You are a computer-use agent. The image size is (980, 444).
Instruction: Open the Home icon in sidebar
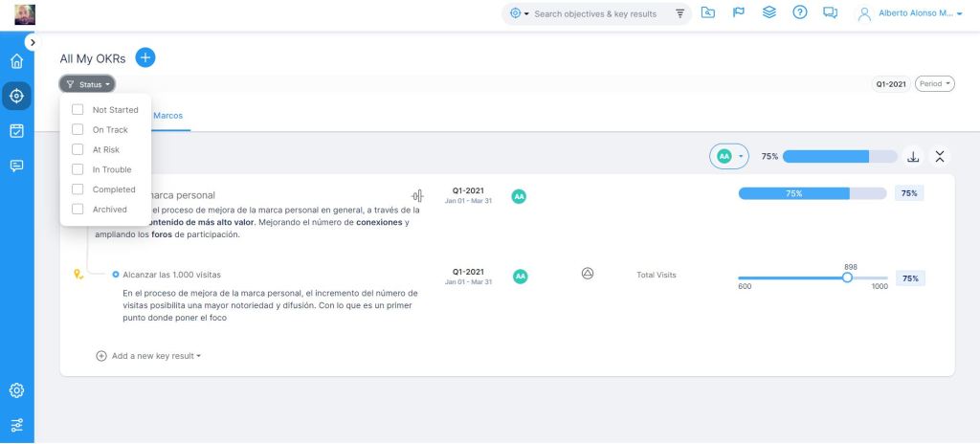point(16,61)
